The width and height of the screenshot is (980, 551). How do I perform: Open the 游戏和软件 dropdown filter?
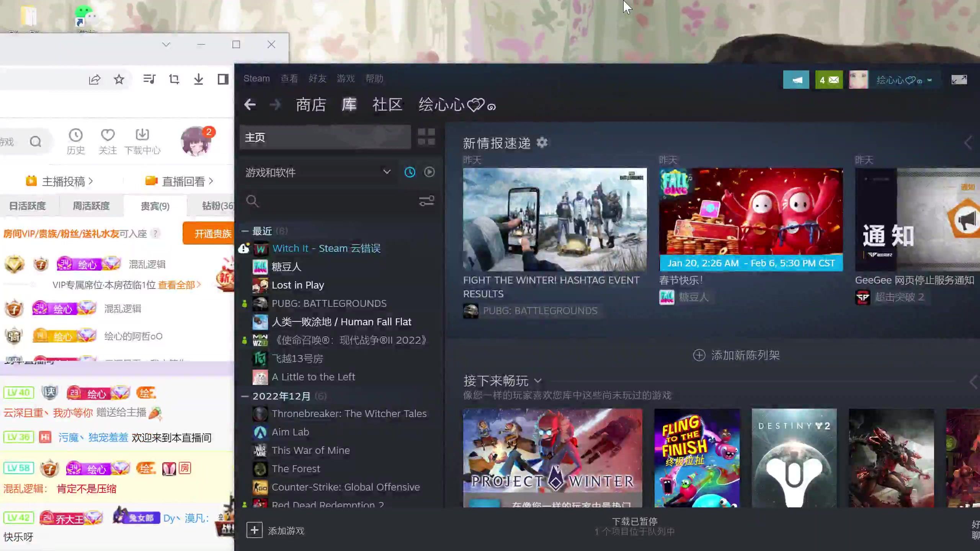[318, 172]
